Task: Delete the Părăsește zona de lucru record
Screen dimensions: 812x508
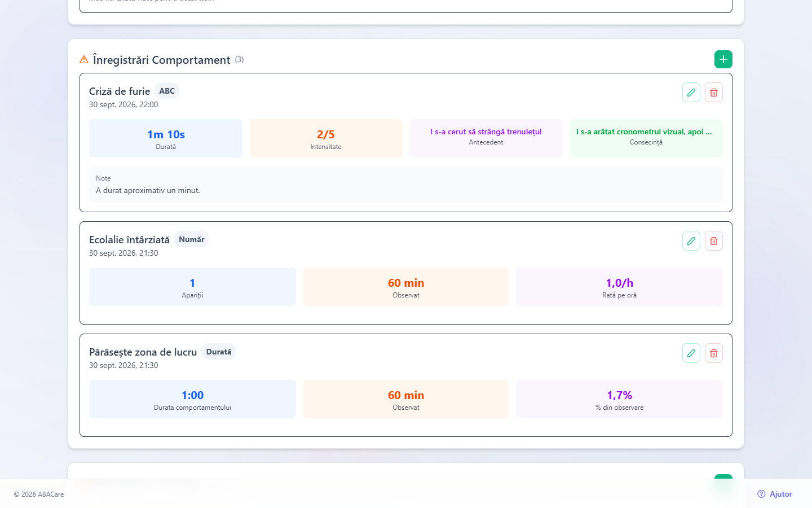Action: click(714, 353)
